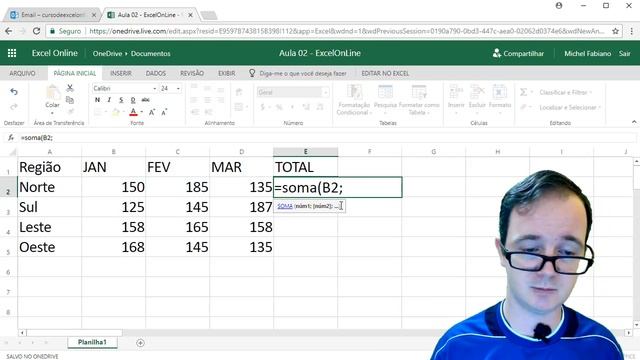Collapse the ribbon with the chevron

(634, 122)
